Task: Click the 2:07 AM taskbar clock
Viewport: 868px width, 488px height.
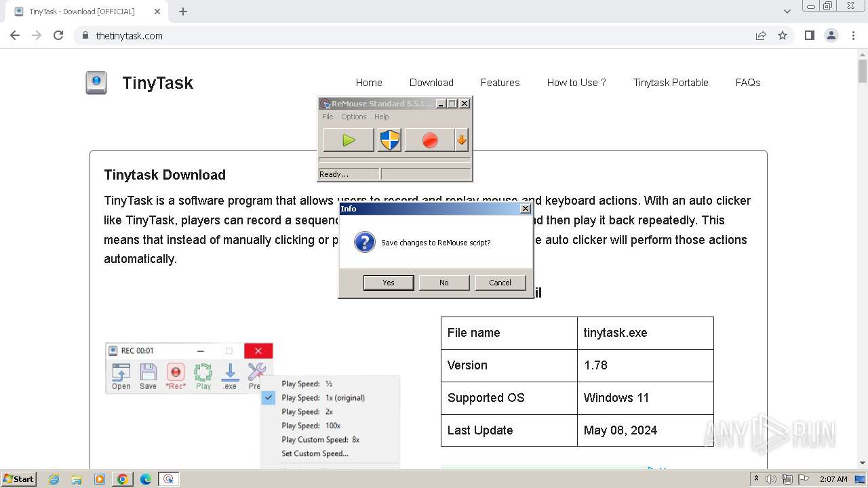Action: point(833,479)
